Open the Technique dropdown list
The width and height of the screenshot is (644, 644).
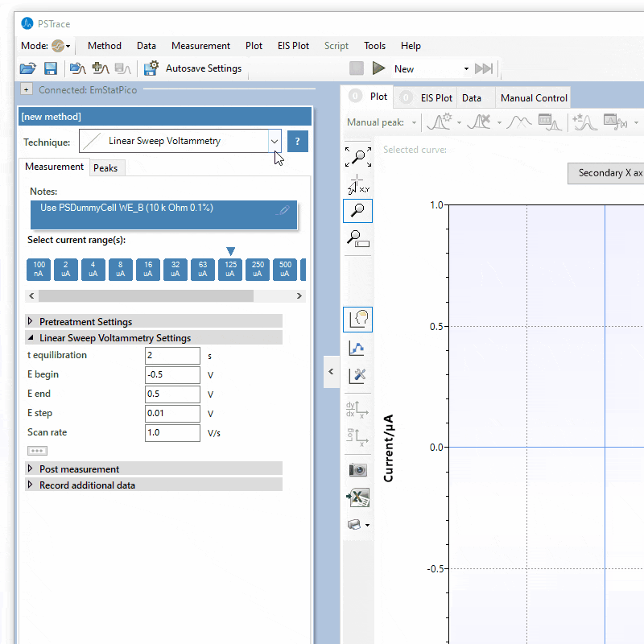click(x=275, y=140)
